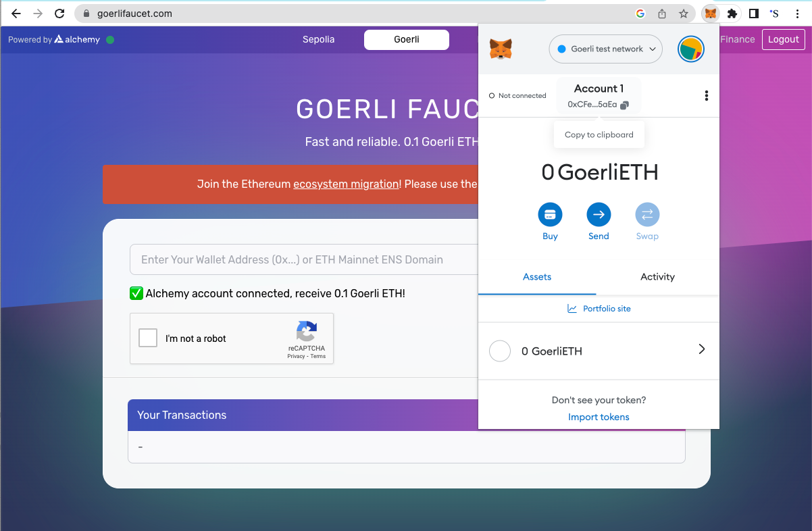Viewport: 812px width, 531px height.
Task: Switch to the Sepolia network tab
Action: [319, 40]
